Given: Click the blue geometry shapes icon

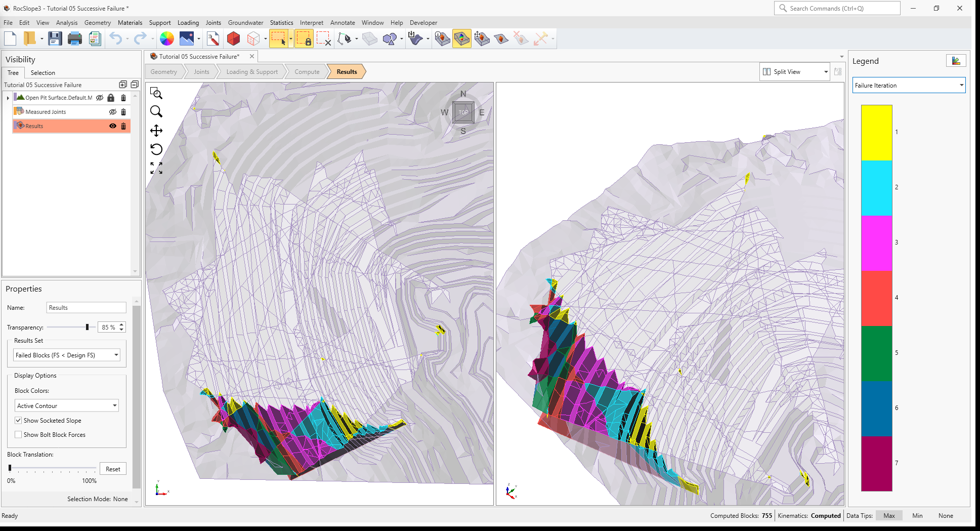Looking at the screenshot, I should click(x=390, y=38).
